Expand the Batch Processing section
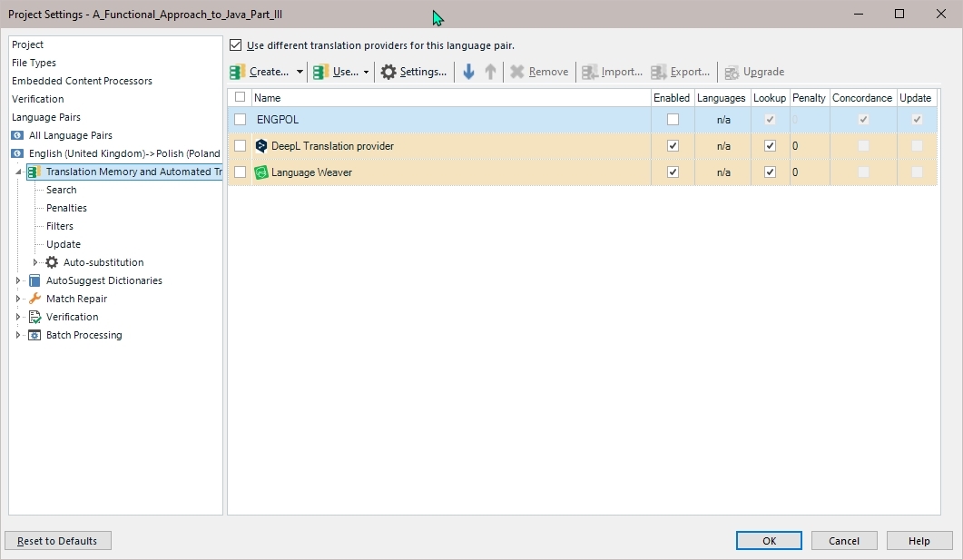 click(17, 335)
